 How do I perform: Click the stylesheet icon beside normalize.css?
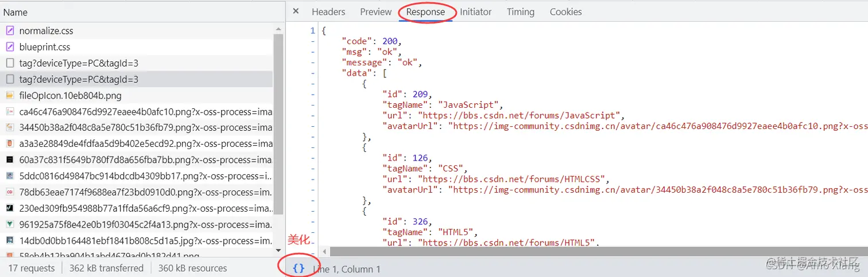pyautogui.click(x=10, y=31)
